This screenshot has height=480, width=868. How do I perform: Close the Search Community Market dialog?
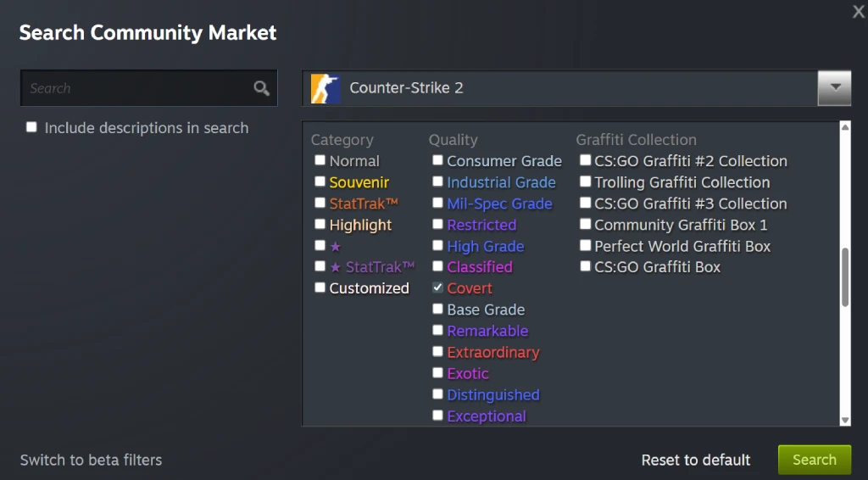[x=858, y=11]
